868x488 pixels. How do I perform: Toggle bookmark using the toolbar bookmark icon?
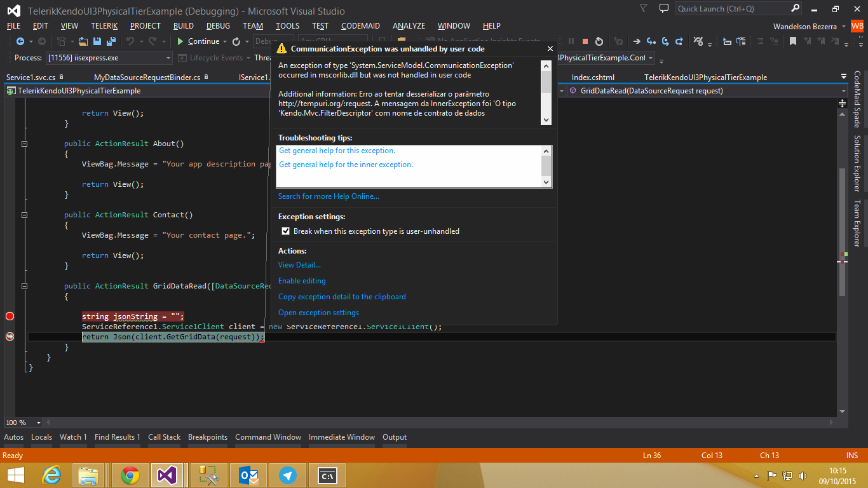point(793,41)
